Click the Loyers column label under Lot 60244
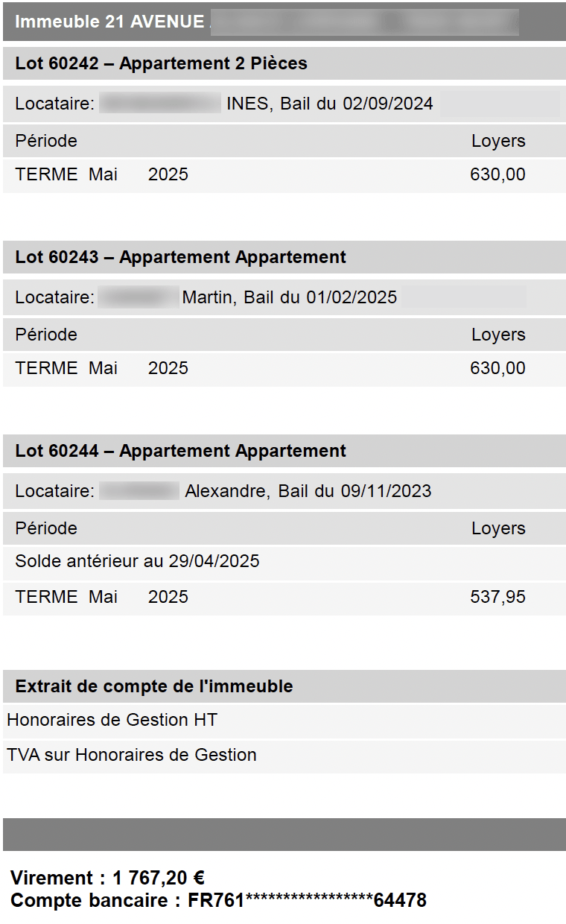Viewport: 566px width, 924px height. coord(498,528)
